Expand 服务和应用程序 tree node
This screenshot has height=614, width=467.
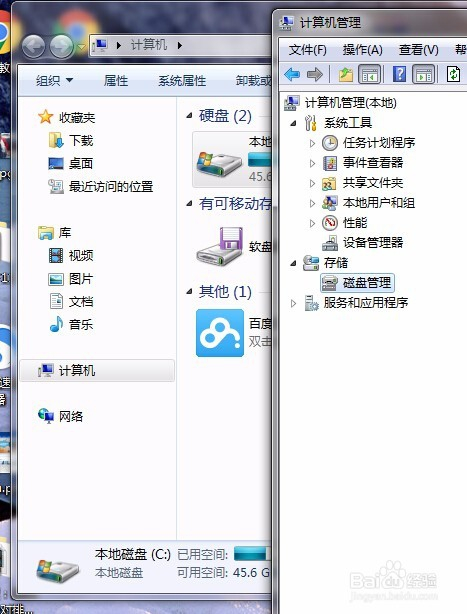pos(293,303)
